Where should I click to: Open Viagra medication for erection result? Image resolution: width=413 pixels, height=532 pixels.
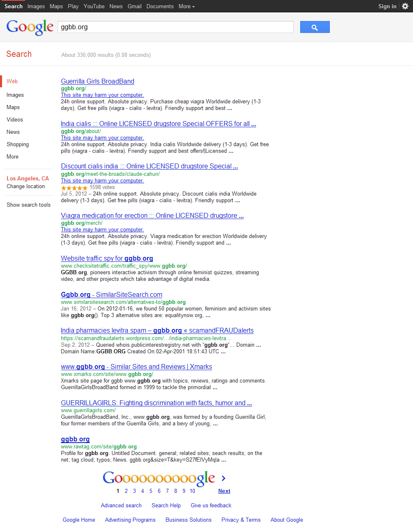point(152,216)
